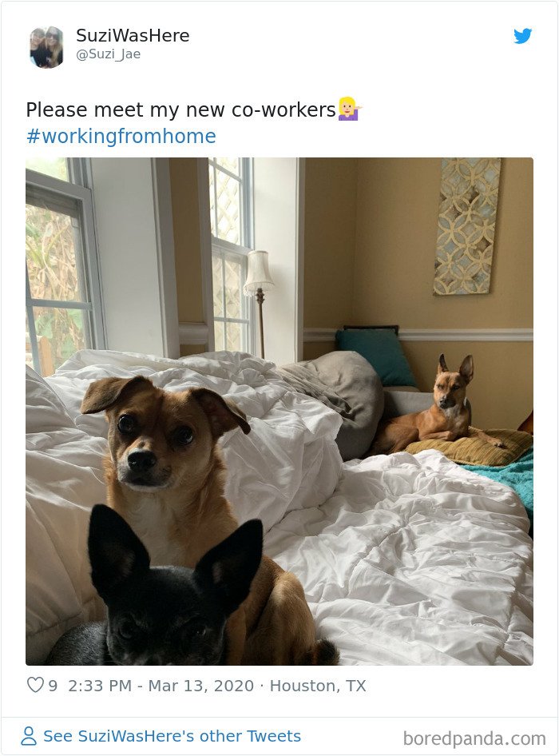559x756 pixels.
Task: Click the like count number 9
Action: pos(53,686)
